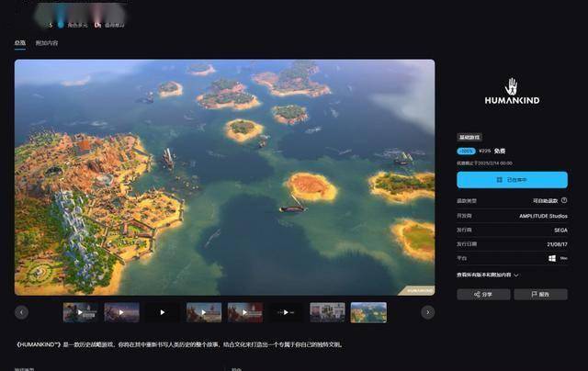Click the Mac platform label
588x371 pixels.
click(x=563, y=258)
